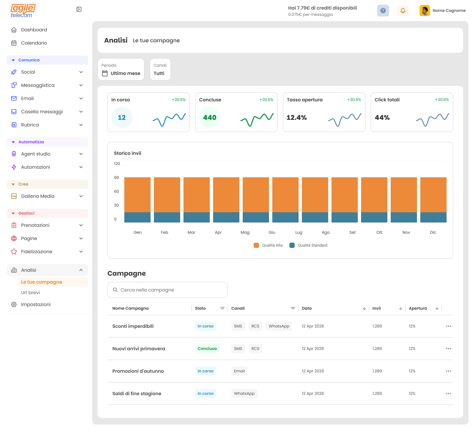Screen dimensions: 476x448
Task: Select Le tue campagne in the sidebar
Action: click(x=42, y=282)
